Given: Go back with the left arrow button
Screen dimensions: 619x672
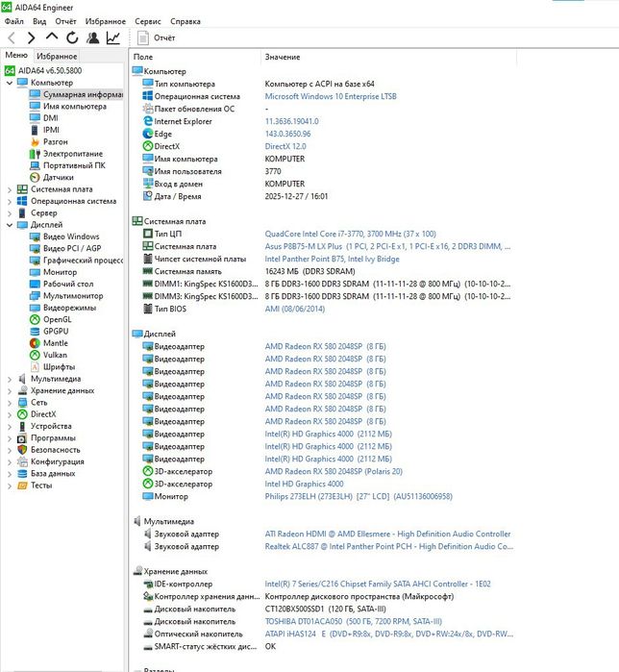Looking at the screenshot, I should [12, 37].
